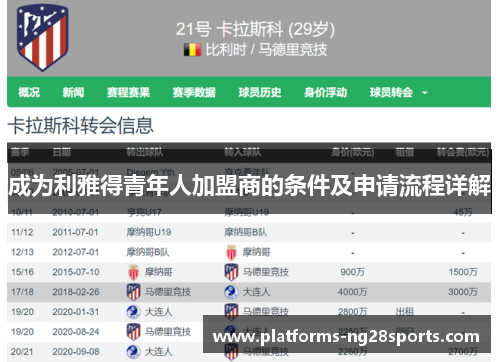Screen dimensions: 500x362
Task: Expand the 球员转会 dropdown arrow
Action: pos(425,93)
